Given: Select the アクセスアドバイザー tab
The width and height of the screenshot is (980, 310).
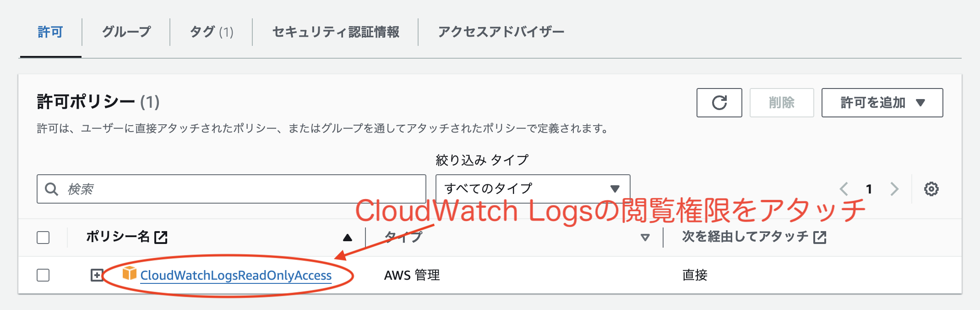Looking at the screenshot, I should pyautogui.click(x=501, y=32).
